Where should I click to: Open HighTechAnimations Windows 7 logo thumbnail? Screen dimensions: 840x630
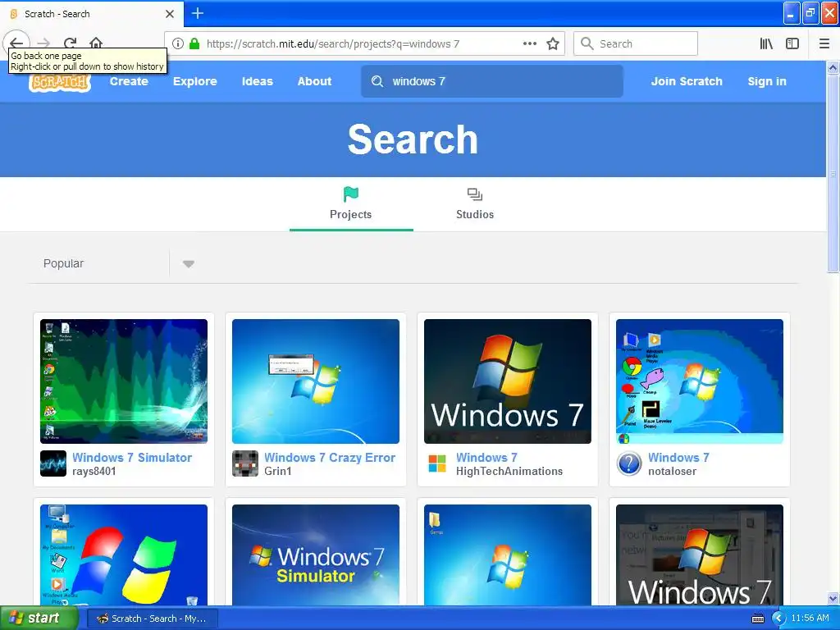[x=507, y=381]
